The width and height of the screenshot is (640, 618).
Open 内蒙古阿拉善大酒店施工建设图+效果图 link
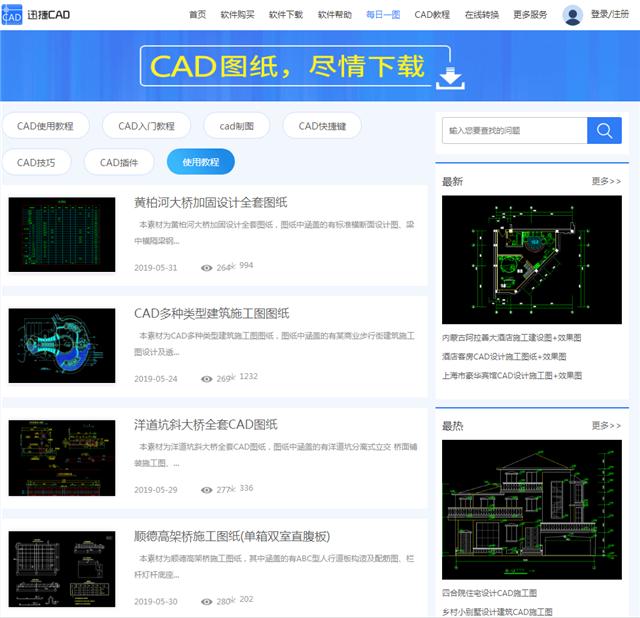(x=511, y=338)
